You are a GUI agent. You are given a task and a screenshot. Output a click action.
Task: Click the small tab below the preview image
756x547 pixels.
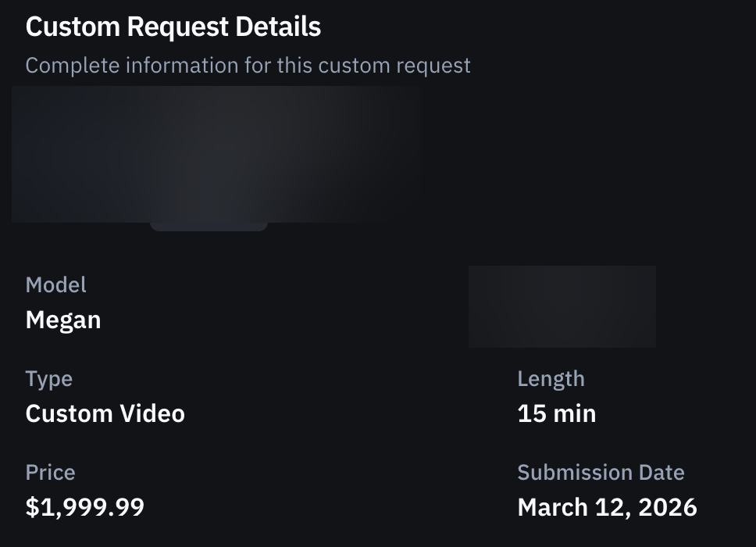209,227
